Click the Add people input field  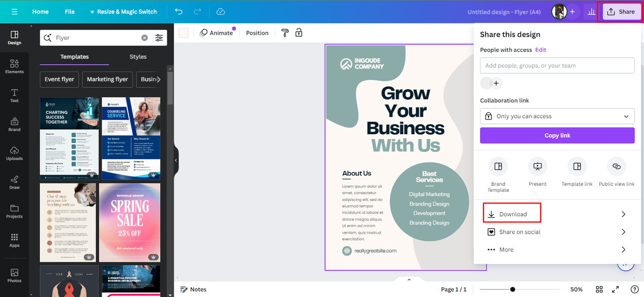(557, 65)
